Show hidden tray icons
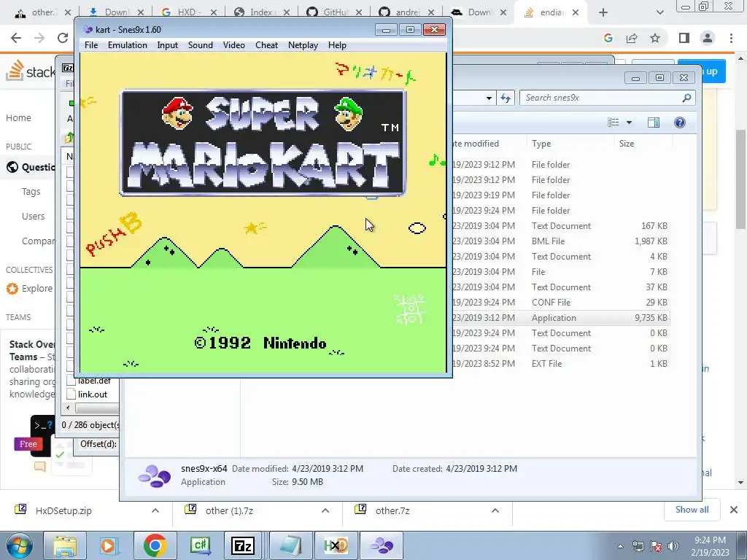The width and height of the screenshot is (747, 560). point(620,546)
